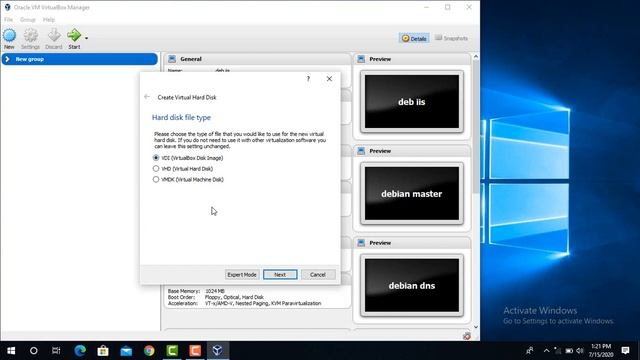The height and width of the screenshot is (360, 640).
Task: Select VHD (Virtual Hard Disk) option
Action: coord(183,169)
